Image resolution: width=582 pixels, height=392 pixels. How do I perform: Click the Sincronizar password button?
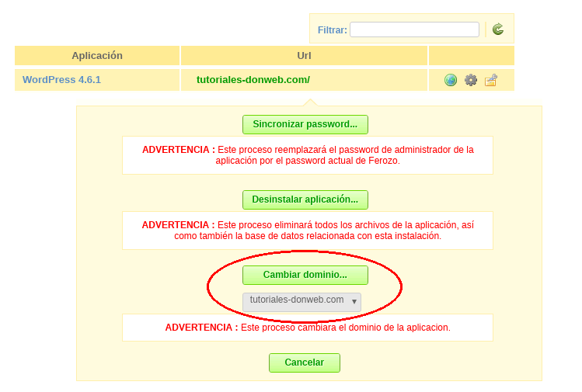(305, 124)
